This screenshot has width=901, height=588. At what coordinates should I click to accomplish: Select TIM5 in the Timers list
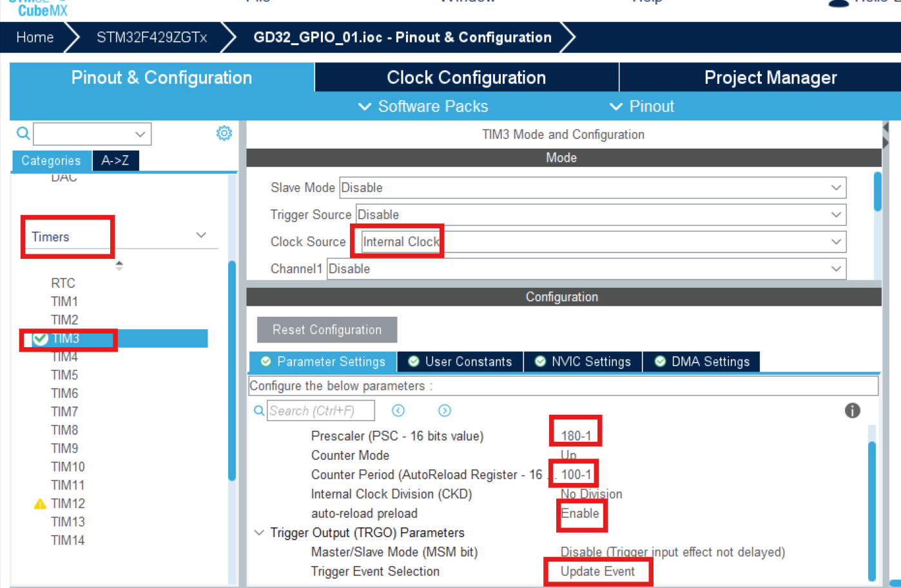64,375
